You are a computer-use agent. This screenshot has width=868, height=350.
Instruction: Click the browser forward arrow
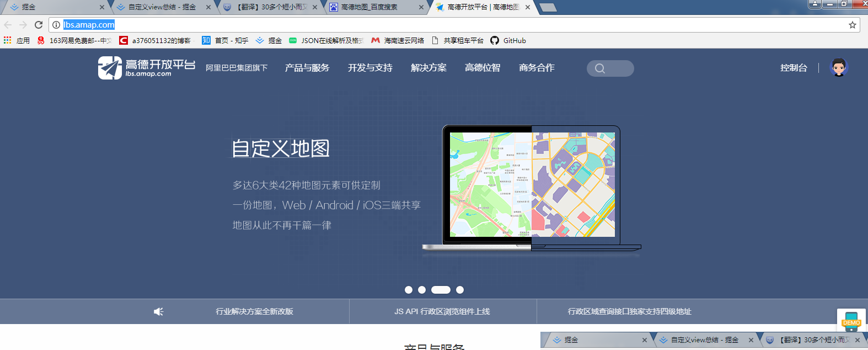click(x=23, y=25)
